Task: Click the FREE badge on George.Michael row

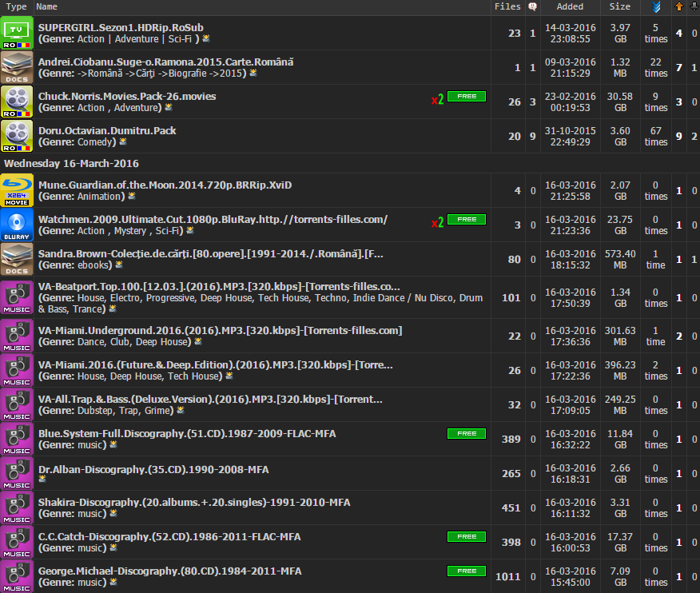Action: [x=467, y=571]
